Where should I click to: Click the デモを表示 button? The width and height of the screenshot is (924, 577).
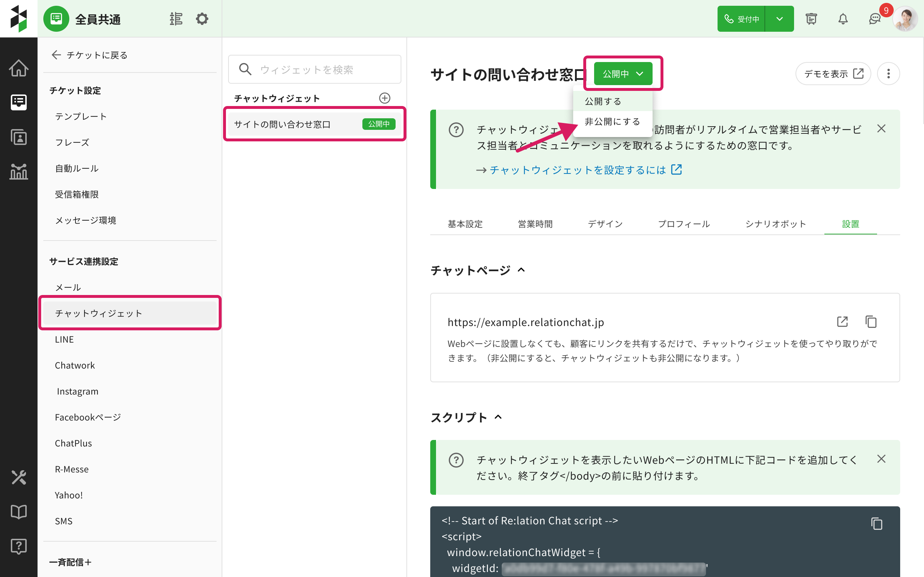[x=833, y=74]
